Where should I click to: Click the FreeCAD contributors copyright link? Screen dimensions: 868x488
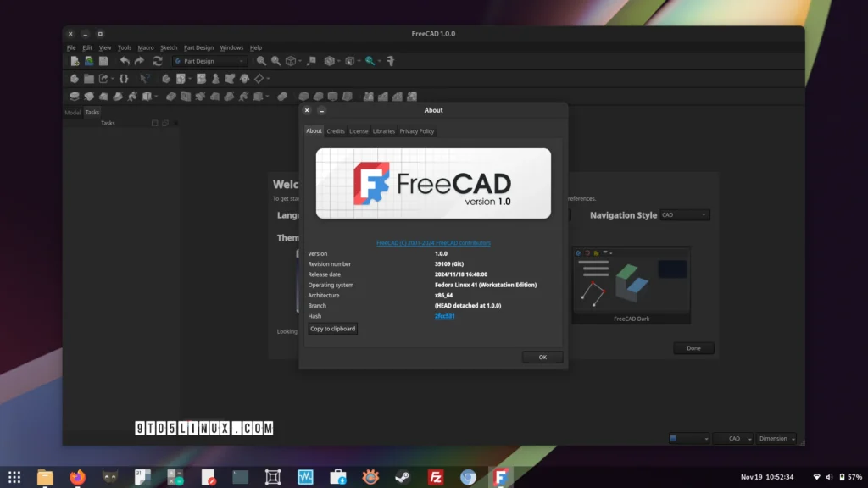433,243
